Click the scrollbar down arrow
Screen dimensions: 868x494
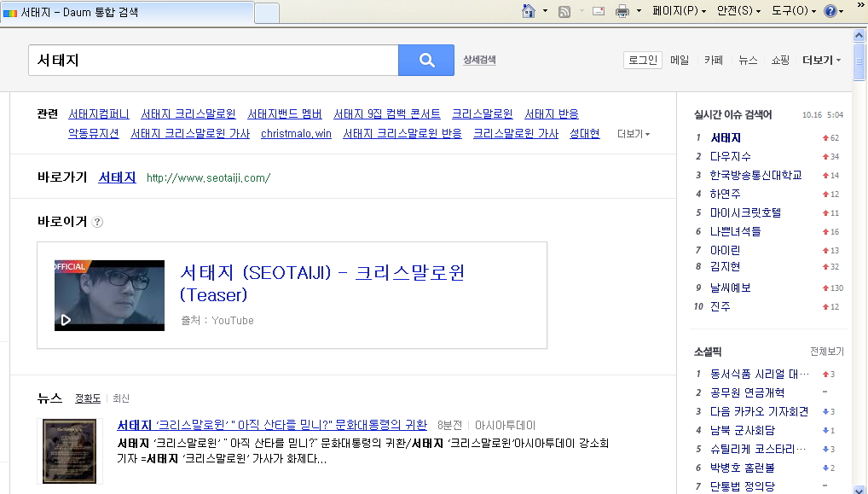click(x=859, y=488)
